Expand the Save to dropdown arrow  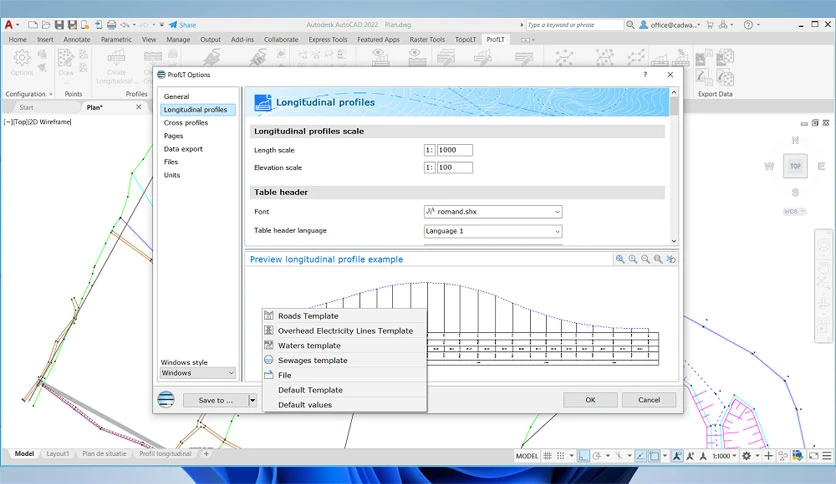point(252,400)
